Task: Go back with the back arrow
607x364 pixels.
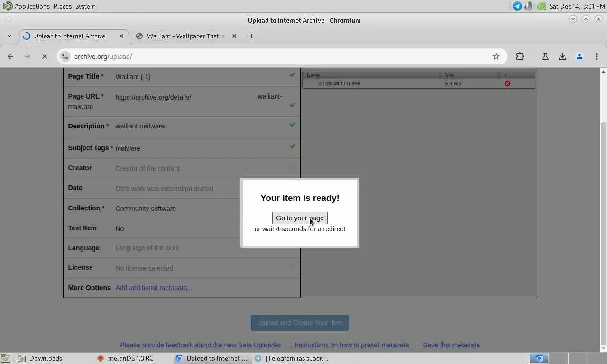Action: point(10,56)
